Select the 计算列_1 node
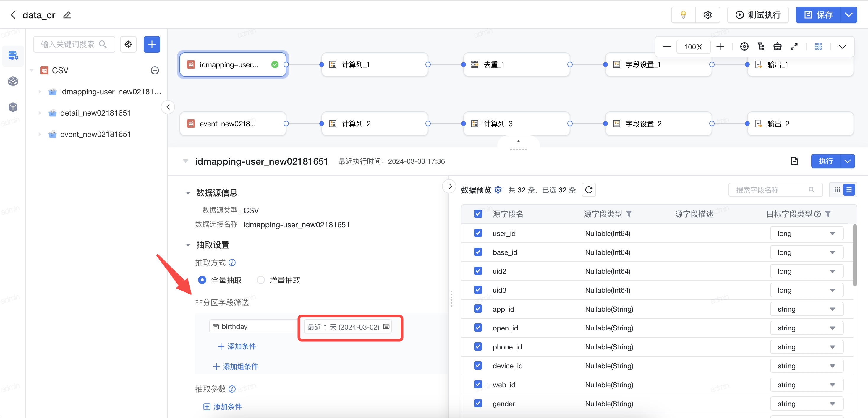Screen dimensions: 868x418 (375, 64)
